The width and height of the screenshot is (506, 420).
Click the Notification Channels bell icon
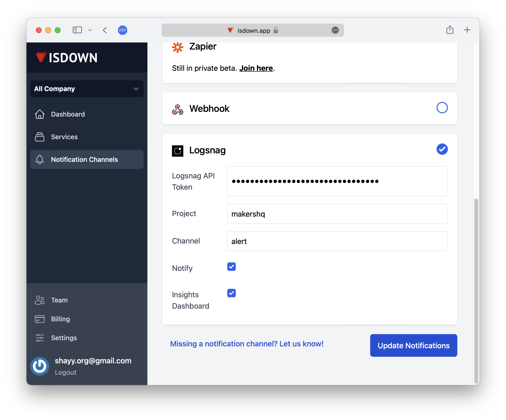point(40,160)
